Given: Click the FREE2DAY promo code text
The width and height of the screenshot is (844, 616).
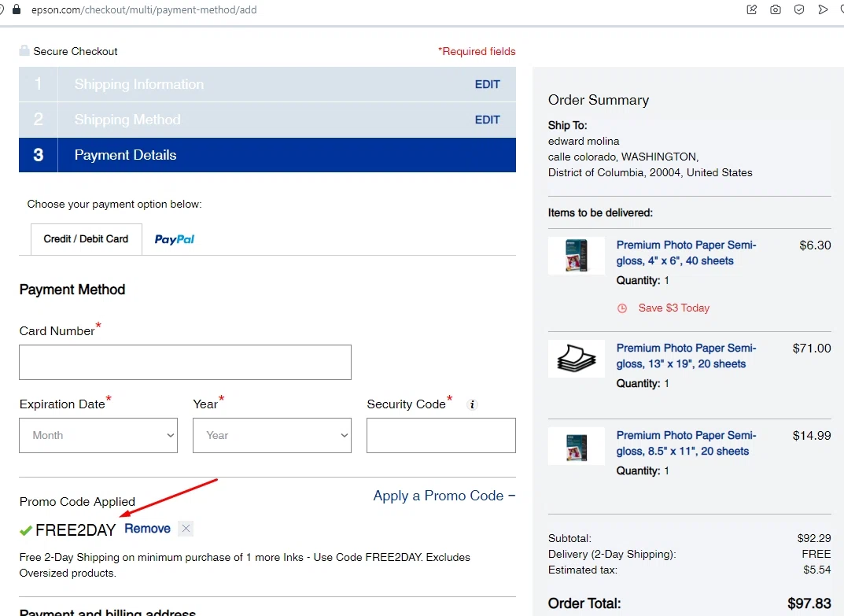Looking at the screenshot, I should pyautogui.click(x=76, y=530).
